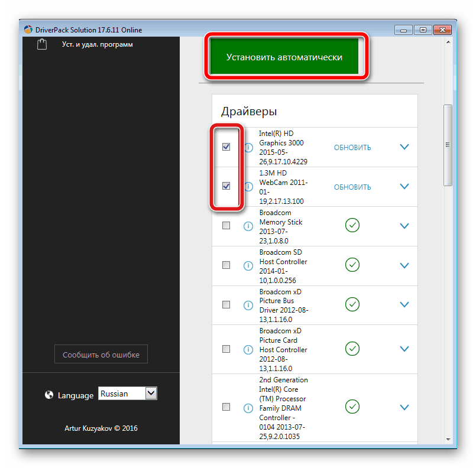The width and height of the screenshot is (476, 468).
Task: Click green checkmark for Broadcom xD Picture Bus Driver
Action: tap(352, 304)
